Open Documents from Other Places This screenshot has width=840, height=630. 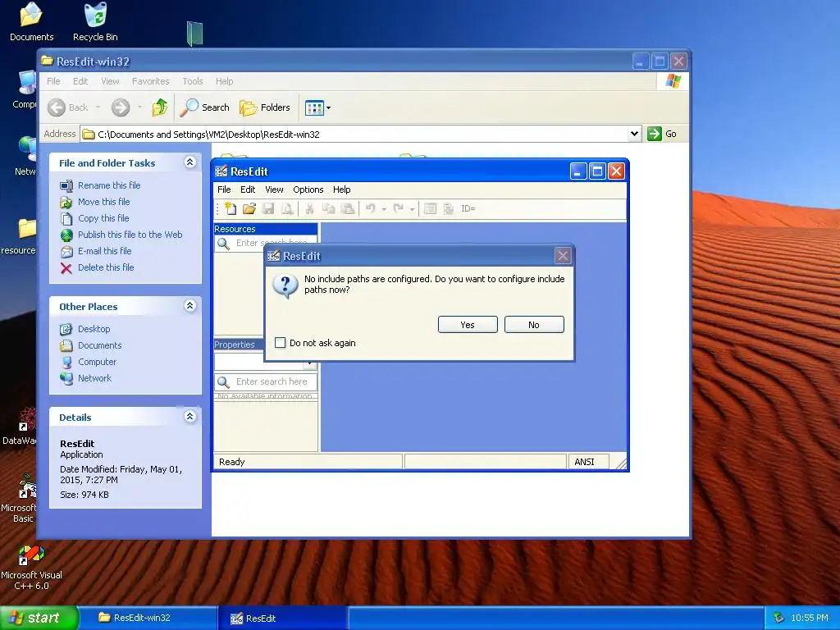(99, 345)
